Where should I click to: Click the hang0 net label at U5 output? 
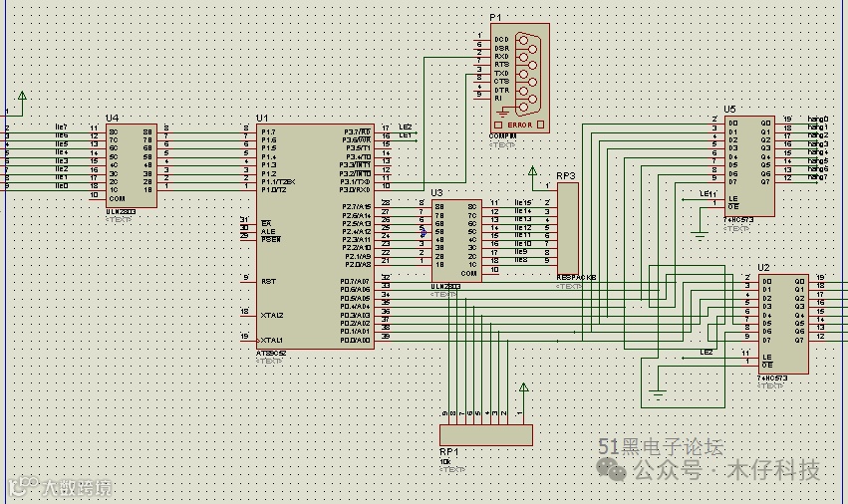coord(818,119)
